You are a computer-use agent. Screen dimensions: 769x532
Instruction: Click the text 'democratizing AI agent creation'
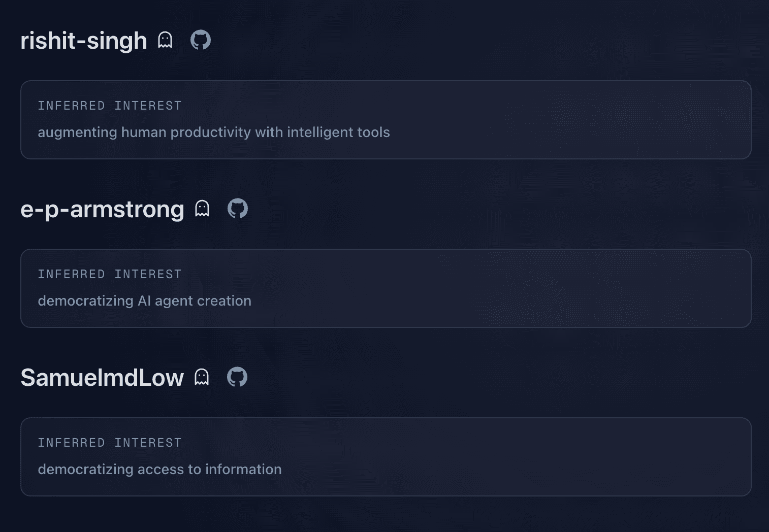[144, 301]
